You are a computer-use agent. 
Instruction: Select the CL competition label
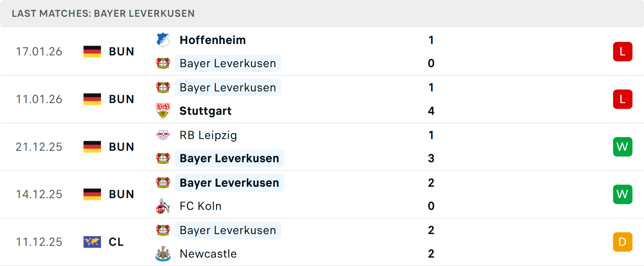pyautogui.click(x=116, y=242)
